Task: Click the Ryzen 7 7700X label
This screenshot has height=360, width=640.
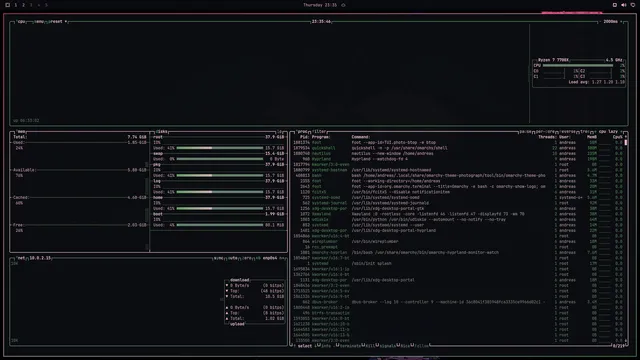Action: click(x=553, y=60)
